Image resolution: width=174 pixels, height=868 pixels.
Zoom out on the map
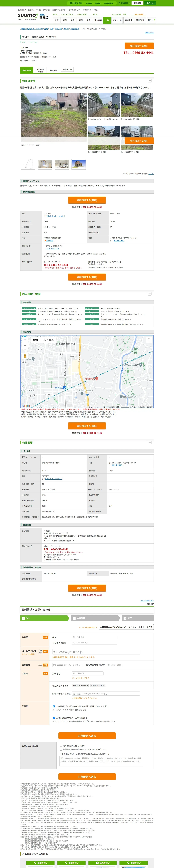coord(25,346)
